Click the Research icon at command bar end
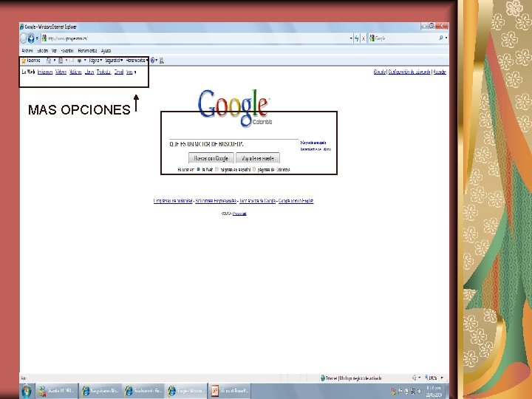The width and height of the screenshot is (532, 399). (x=162, y=61)
